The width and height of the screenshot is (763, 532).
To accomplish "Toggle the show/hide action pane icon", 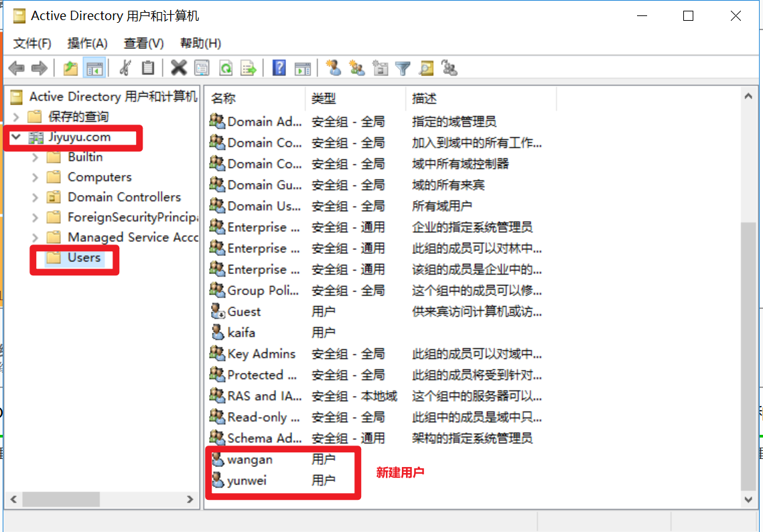I will click(x=303, y=68).
